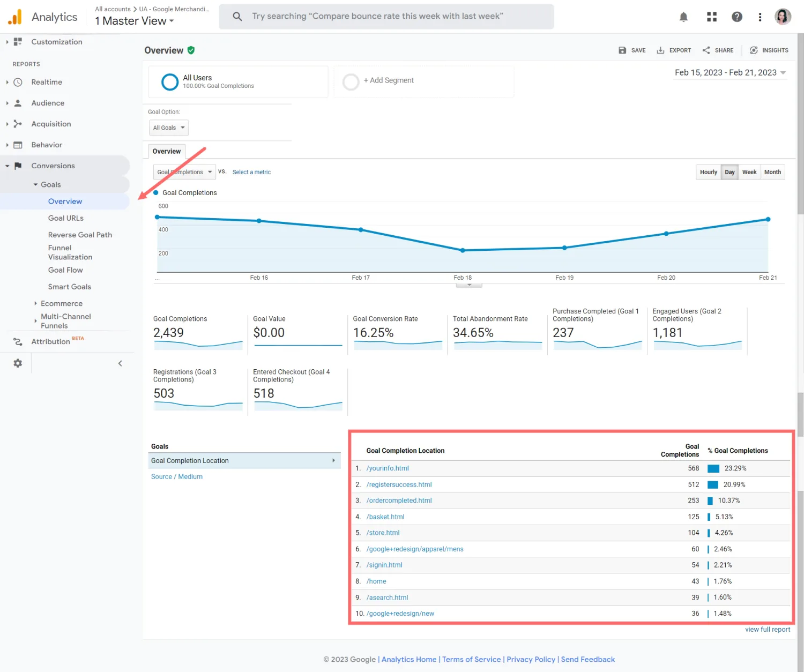Click the search bar input field

point(386,17)
